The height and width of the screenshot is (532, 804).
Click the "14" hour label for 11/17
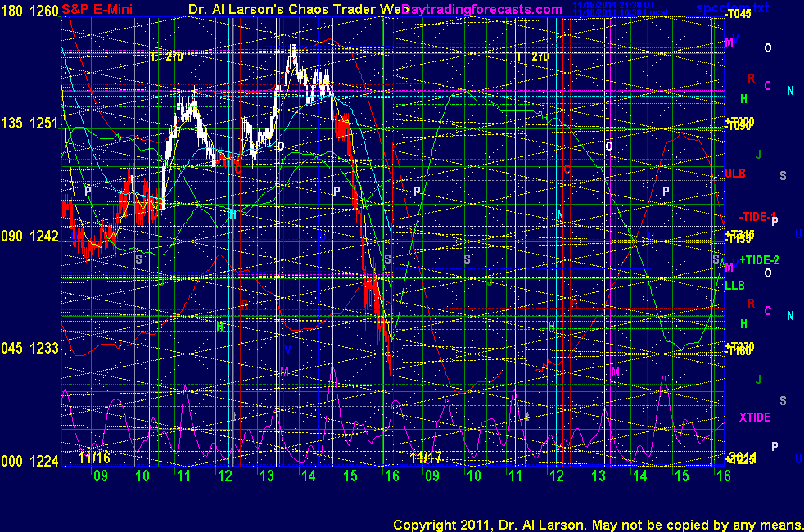point(640,476)
